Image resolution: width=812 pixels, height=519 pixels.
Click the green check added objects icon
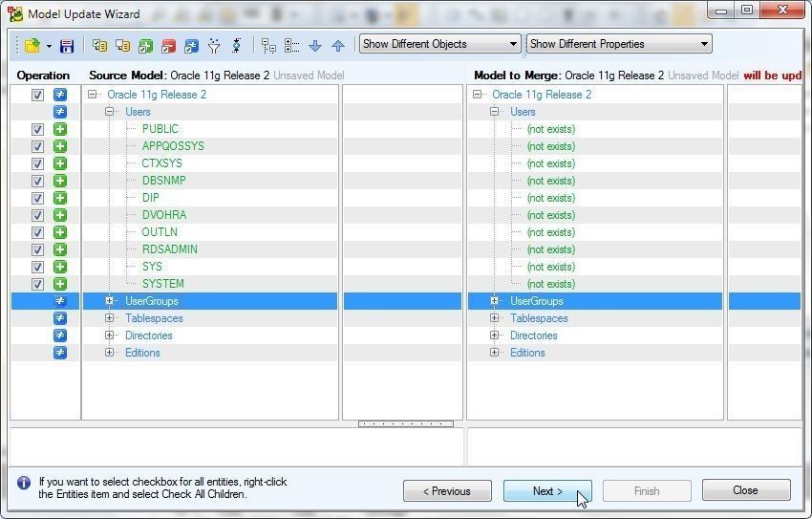coord(145,46)
